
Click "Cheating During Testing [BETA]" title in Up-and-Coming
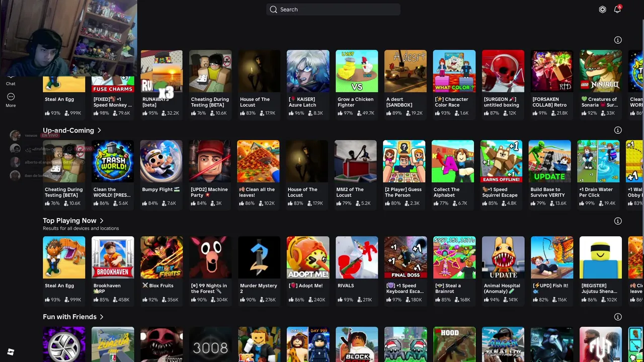[x=63, y=192]
